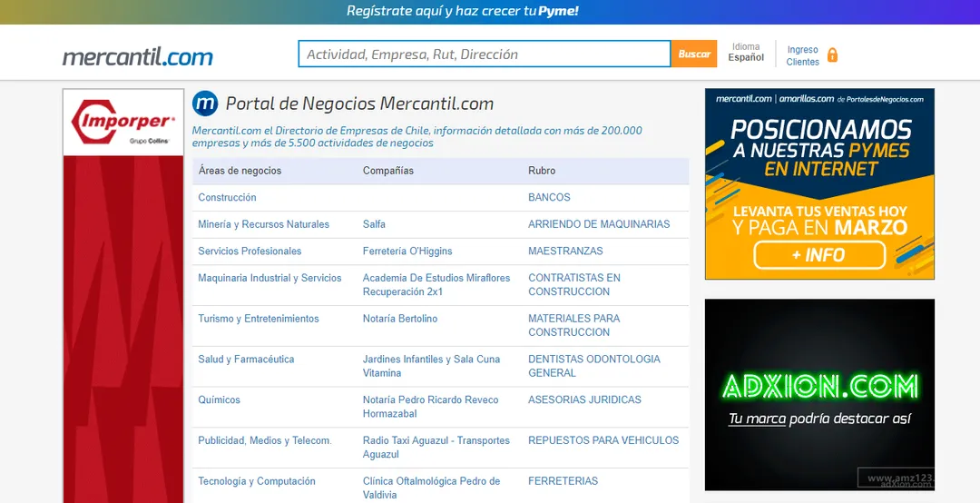Viewport: 980px width, 503px height.
Task: Click the 'Compañías' column header
Action: (387, 171)
